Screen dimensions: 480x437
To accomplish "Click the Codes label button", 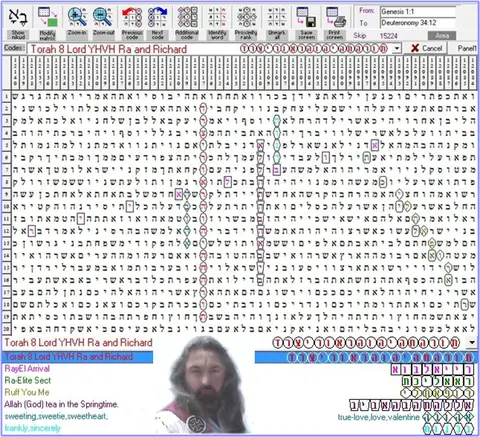I will coord(14,48).
